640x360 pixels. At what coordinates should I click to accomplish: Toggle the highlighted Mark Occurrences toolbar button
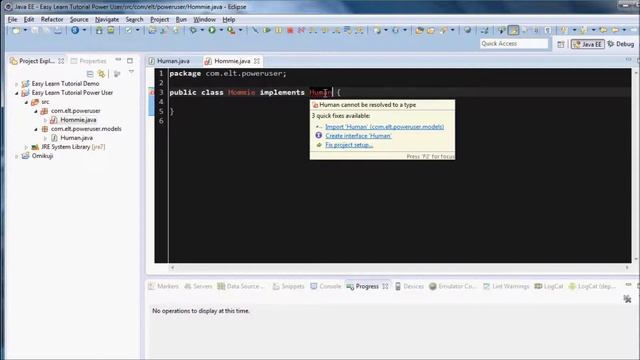pos(513,30)
